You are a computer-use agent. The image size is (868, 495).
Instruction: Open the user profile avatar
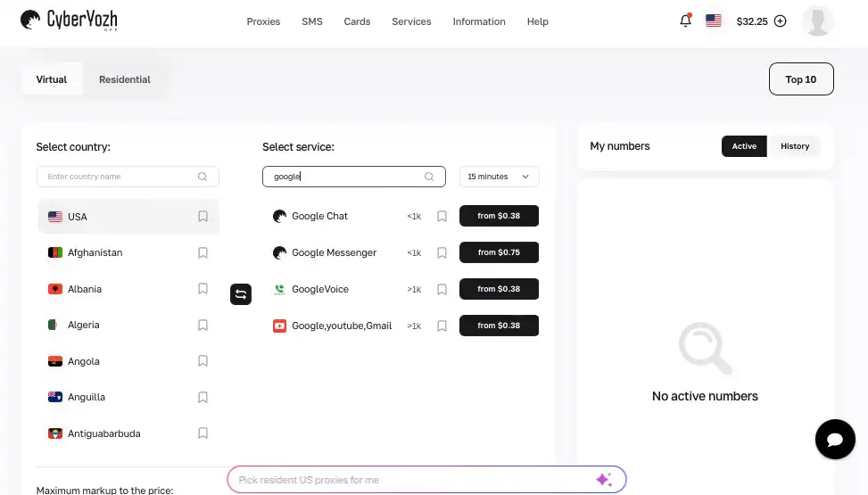tap(818, 21)
